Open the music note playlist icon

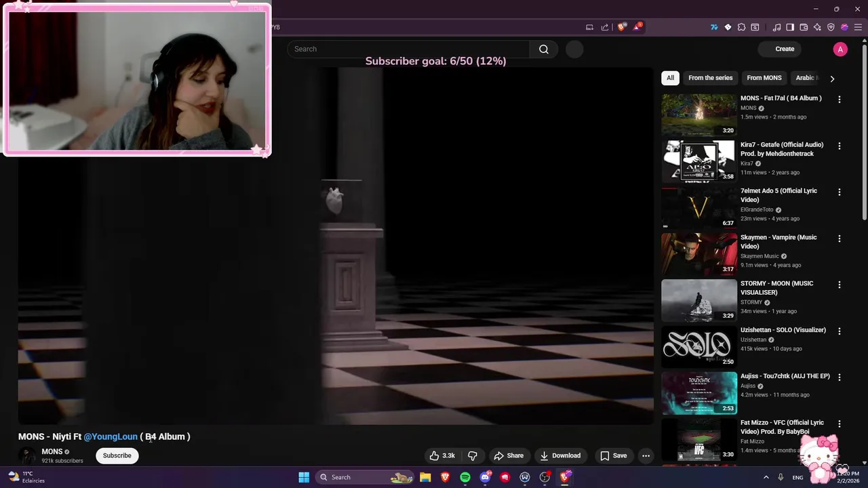click(776, 27)
